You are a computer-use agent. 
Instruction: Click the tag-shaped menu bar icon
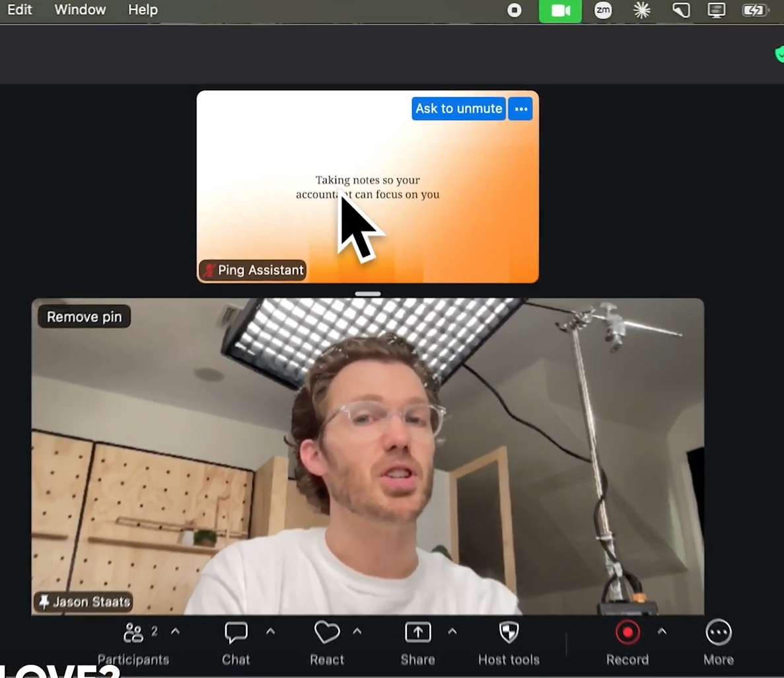[x=680, y=11]
